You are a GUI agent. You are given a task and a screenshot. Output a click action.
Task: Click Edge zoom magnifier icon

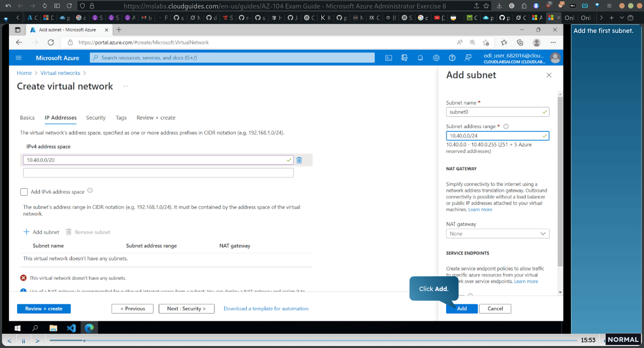point(473,42)
